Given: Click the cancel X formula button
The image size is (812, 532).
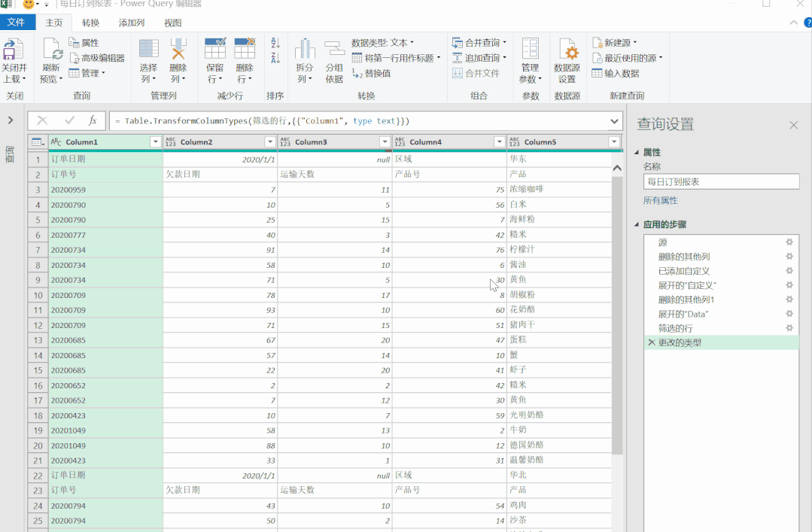Looking at the screenshot, I should click(42, 120).
